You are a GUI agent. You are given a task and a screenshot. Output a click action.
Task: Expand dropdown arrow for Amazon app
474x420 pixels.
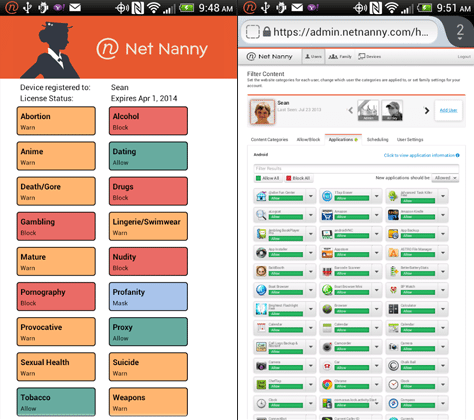coord(377,215)
